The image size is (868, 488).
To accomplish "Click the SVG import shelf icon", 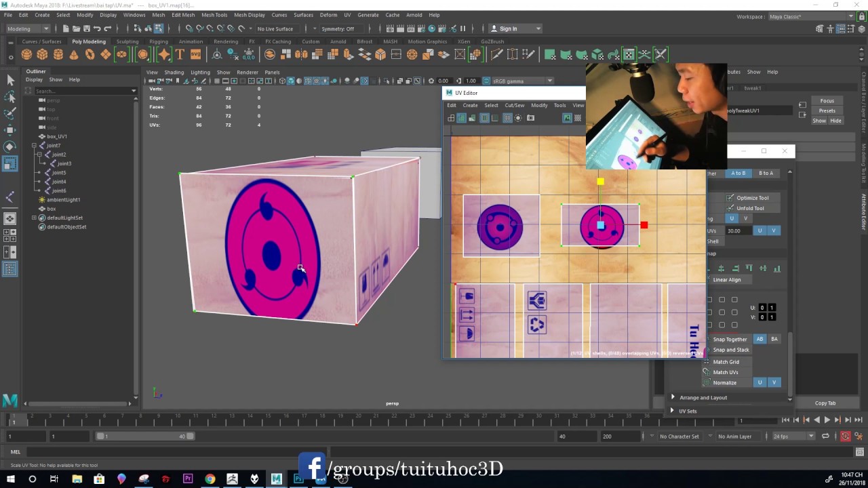I will pos(195,55).
